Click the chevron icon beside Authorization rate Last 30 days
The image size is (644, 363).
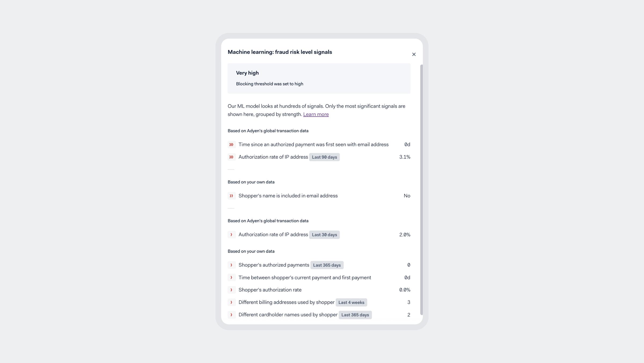232,234
